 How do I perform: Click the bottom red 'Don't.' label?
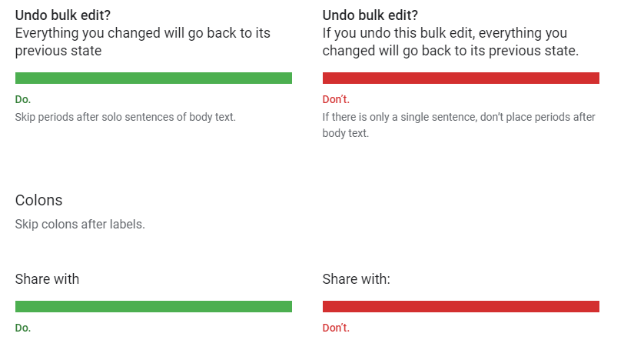click(336, 328)
